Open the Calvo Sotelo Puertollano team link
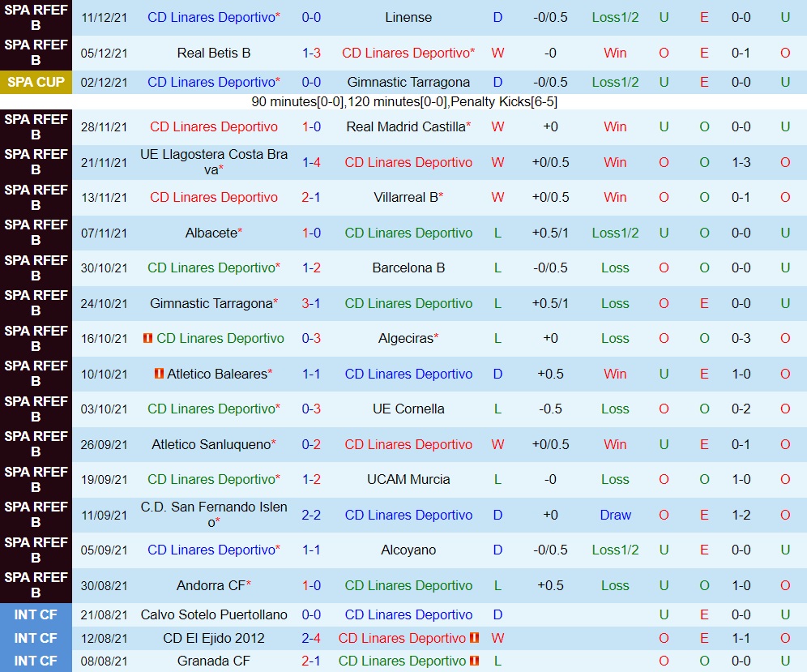Viewport: 807px width, 672px height. click(x=214, y=614)
